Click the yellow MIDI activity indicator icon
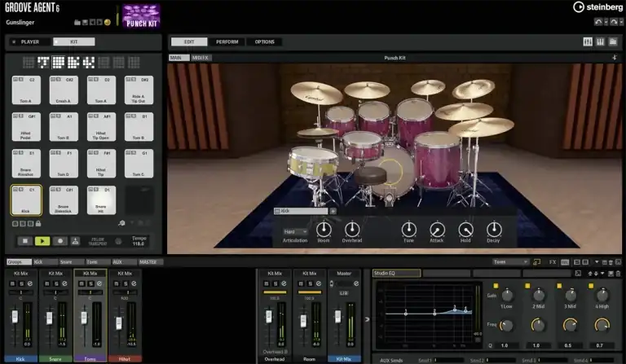Image resolution: width=626 pixels, height=364 pixels. [108, 22]
